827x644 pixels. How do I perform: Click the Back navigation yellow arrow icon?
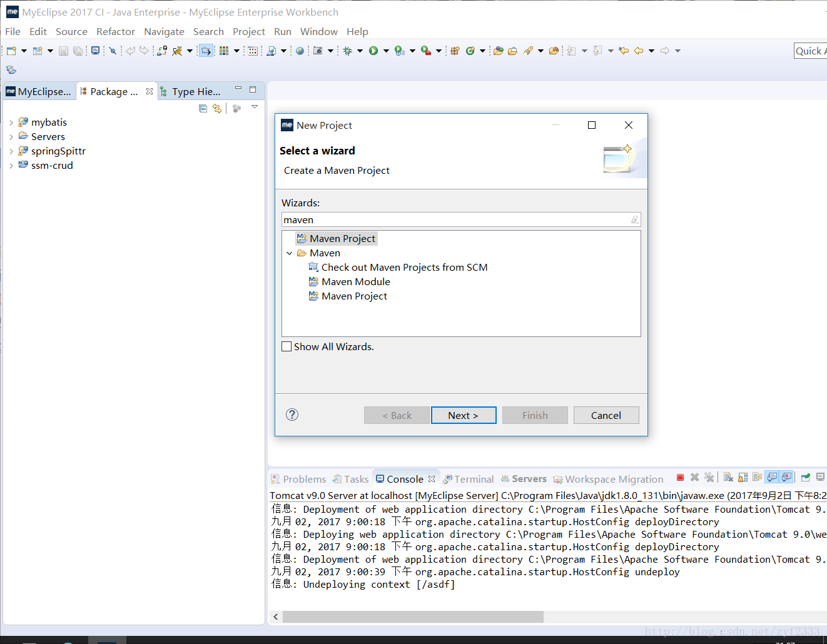tap(639, 51)
